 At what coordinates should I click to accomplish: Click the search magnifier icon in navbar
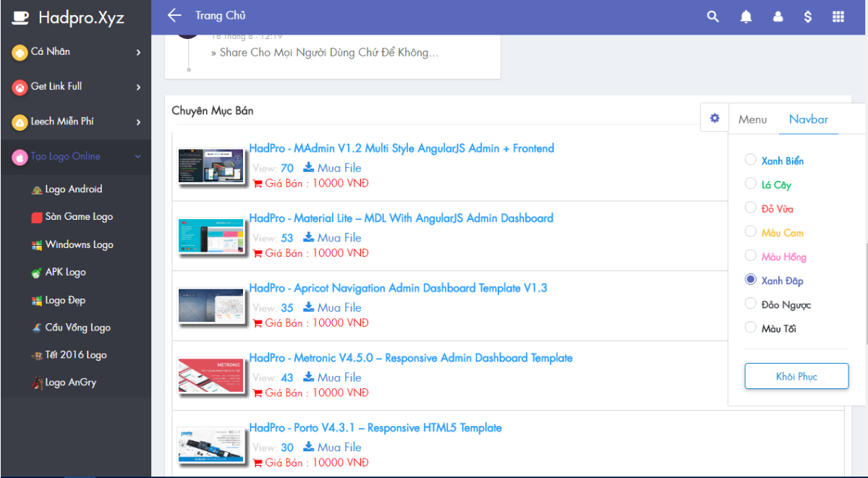click(x=713, y=17)
